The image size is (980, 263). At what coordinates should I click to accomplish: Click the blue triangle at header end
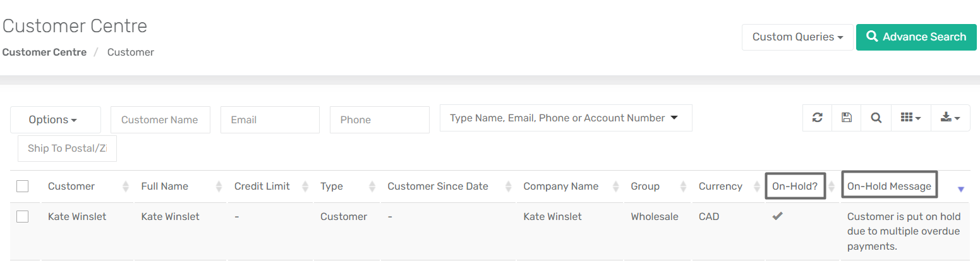point(961,189)
